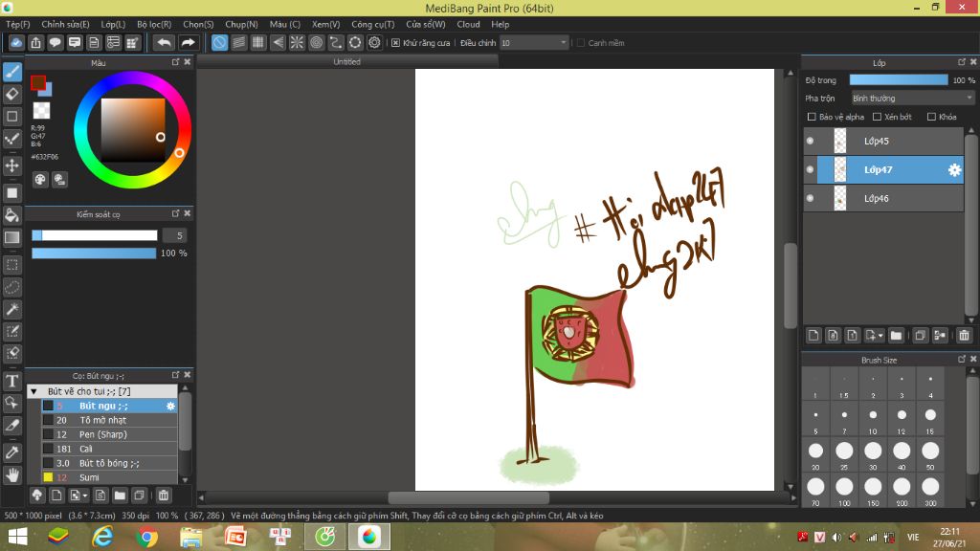Hide layer Lớp47 visibility dot

click(810, 170)
